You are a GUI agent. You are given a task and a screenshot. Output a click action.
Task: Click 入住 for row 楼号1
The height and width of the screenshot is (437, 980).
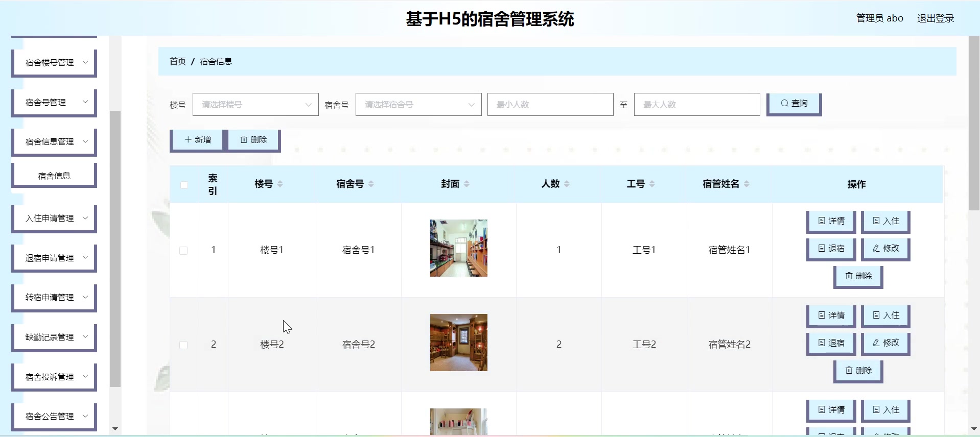(x=886, y=221)
